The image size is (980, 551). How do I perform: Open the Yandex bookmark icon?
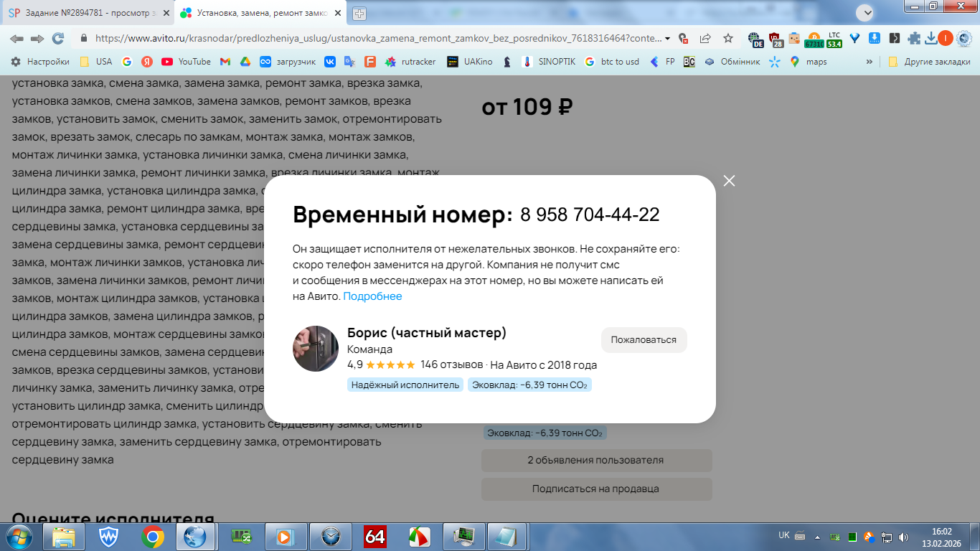pyautogui.click(x=146, y=62)
